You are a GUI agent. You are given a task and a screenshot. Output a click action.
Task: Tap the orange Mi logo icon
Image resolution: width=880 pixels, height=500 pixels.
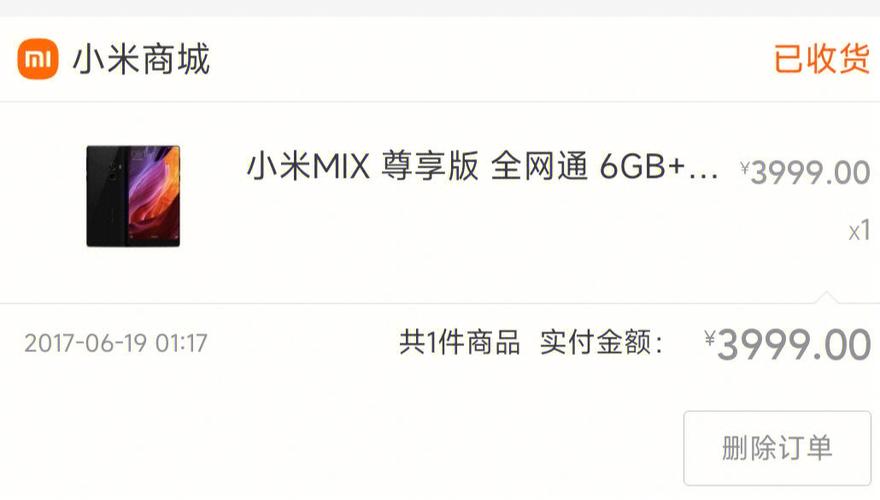pos(38,59)
